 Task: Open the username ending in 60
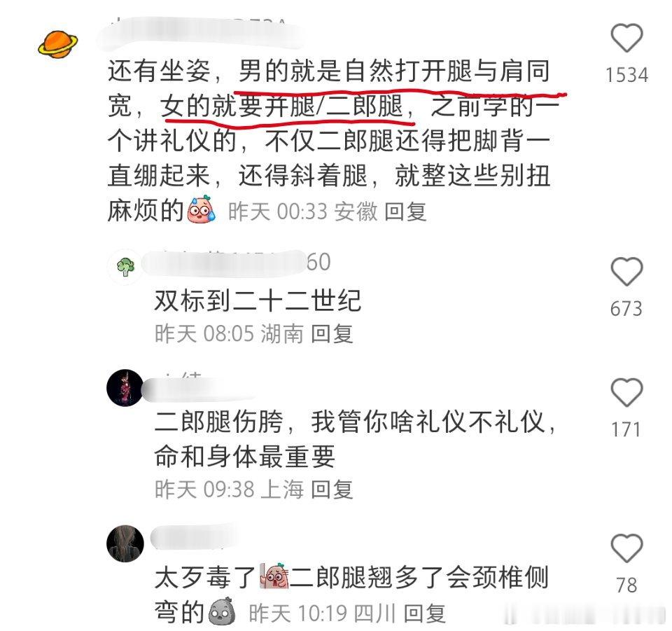[236, 262]
